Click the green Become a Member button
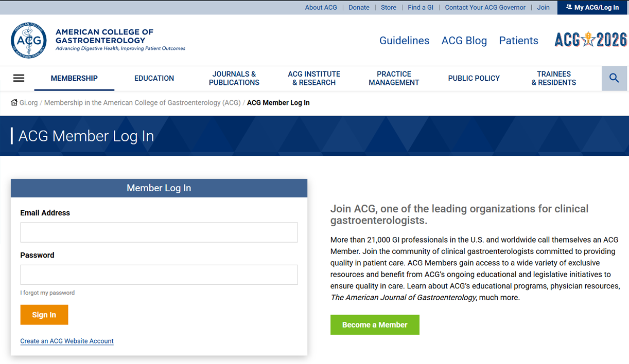Screen dimensions: 629x364 (375, 325)
